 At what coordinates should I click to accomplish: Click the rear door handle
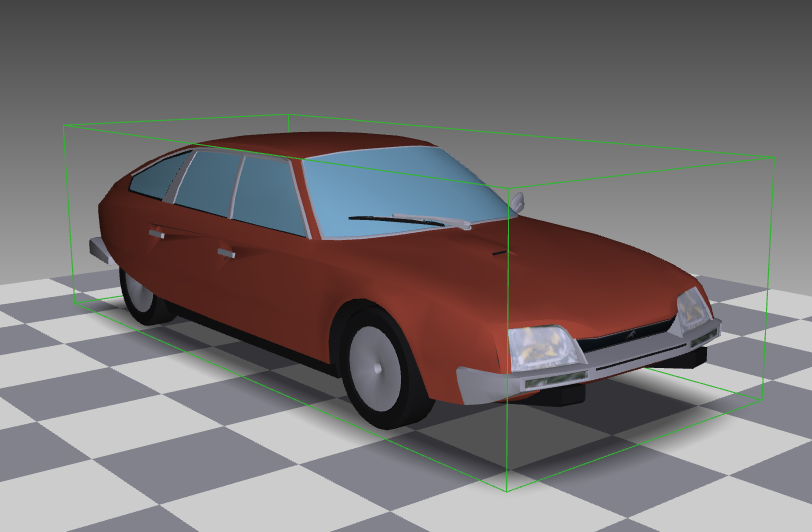point(157,234)
